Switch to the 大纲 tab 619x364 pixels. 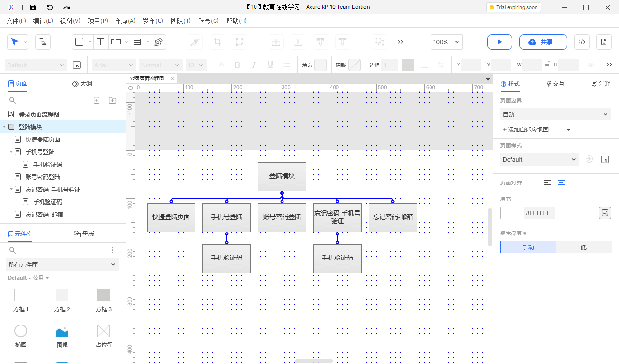point(81,83)
